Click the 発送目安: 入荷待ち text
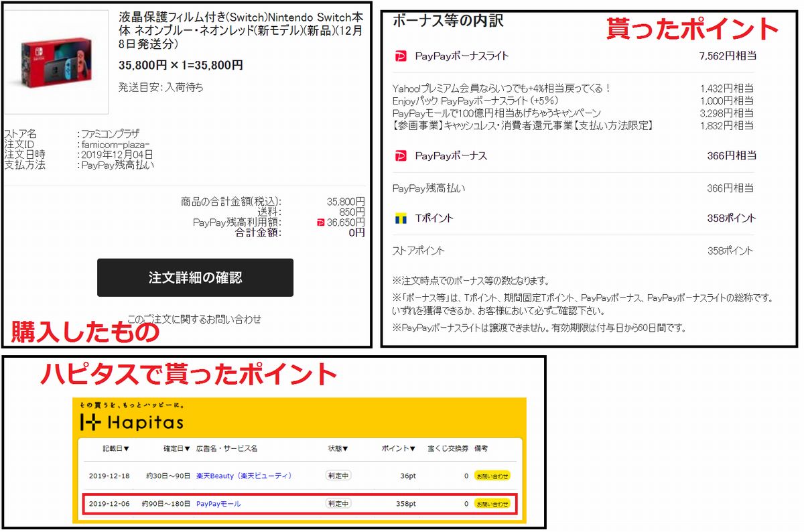Screen dimensions: 804x532 161,87
